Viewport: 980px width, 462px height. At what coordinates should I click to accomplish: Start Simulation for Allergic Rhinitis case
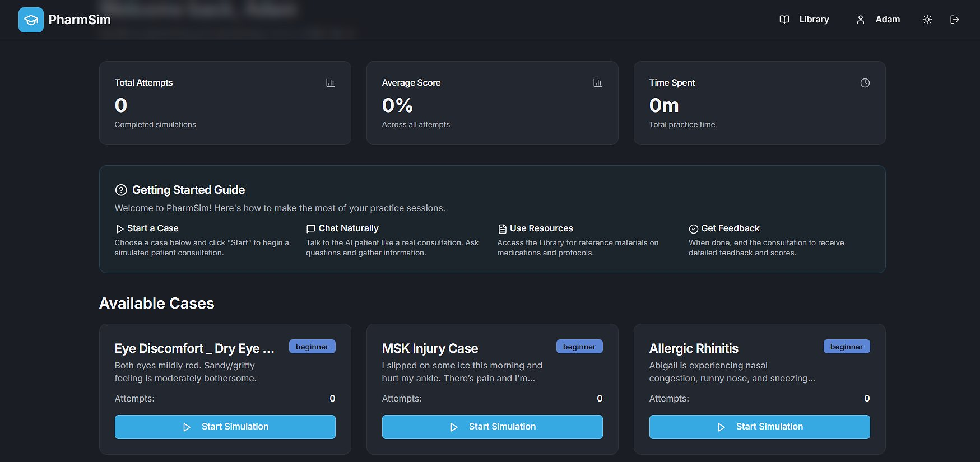pyautogui.click(x=760, y=427)
